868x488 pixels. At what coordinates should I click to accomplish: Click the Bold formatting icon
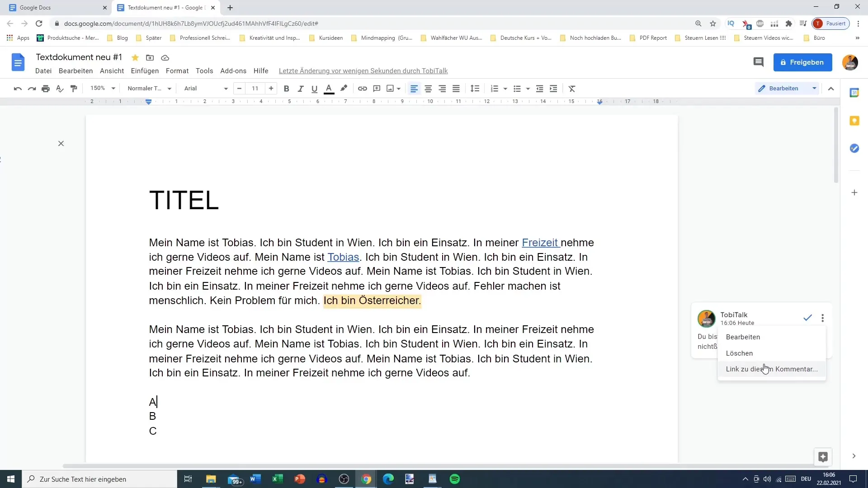[x=286, y=88]
